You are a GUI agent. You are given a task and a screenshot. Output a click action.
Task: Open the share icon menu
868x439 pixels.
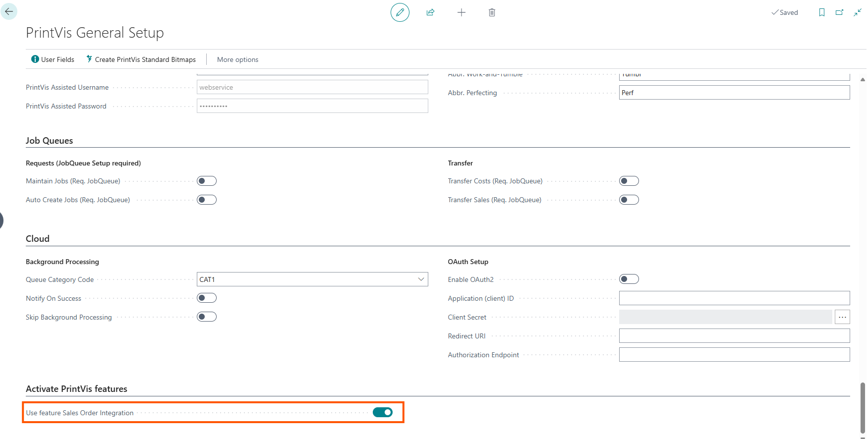[x=430, y=12]
